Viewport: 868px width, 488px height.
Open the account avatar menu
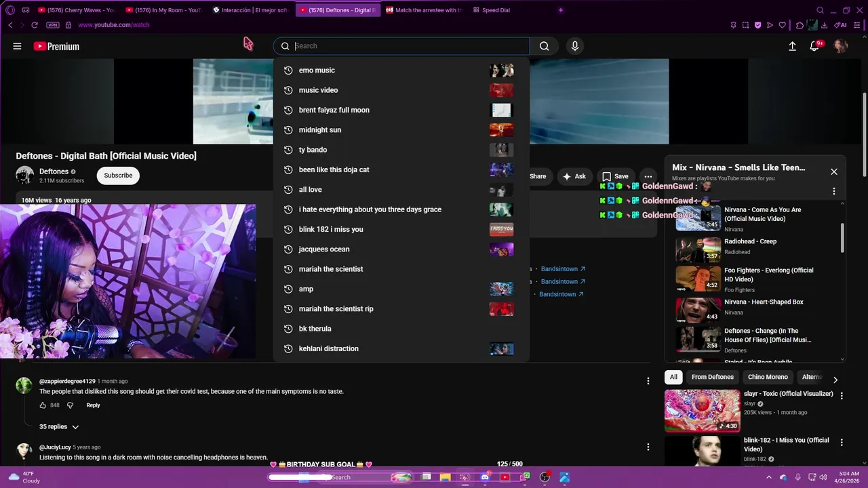tap(840, 46)
